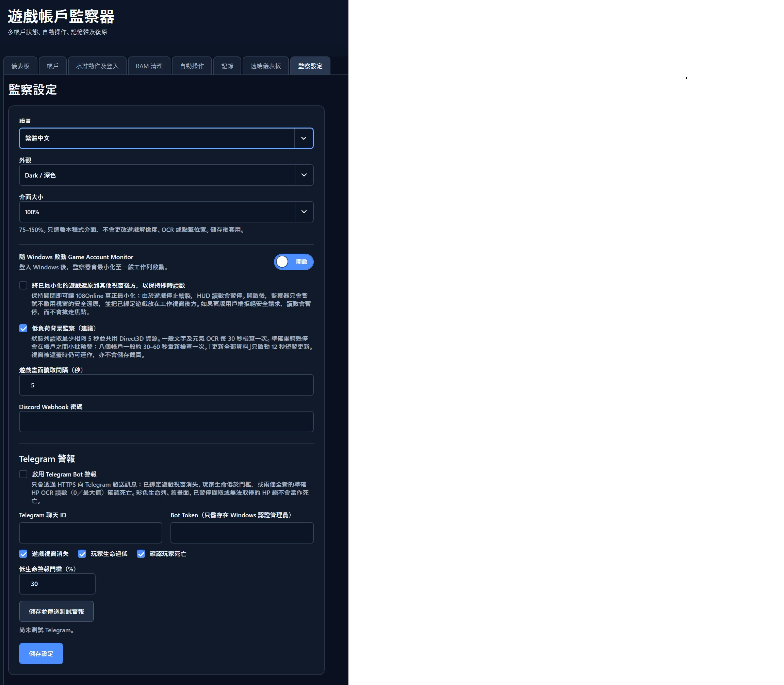Viewport: 784px width, 685px height.
Task: Click the 尚未測試 Telegram。 status text
Action: 47,630
